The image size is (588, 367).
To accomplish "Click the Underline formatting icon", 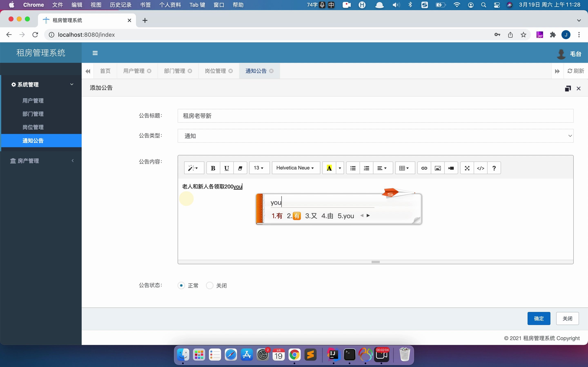I will point(226,168).
